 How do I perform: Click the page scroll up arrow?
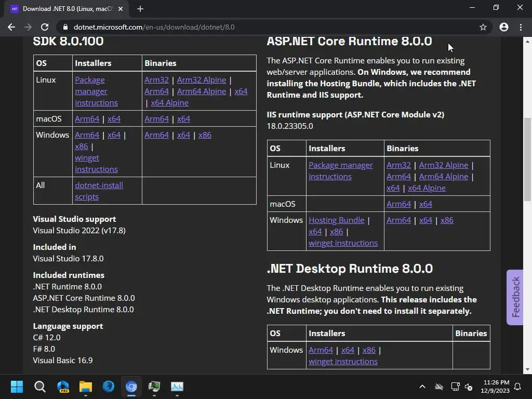pyautogui.click(x=527, y=42)
